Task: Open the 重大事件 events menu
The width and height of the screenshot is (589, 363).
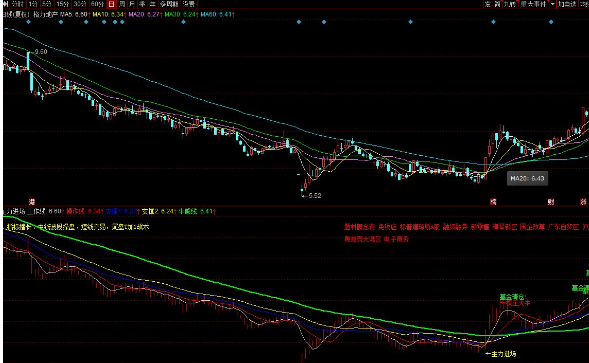Action: pos(533,4)
